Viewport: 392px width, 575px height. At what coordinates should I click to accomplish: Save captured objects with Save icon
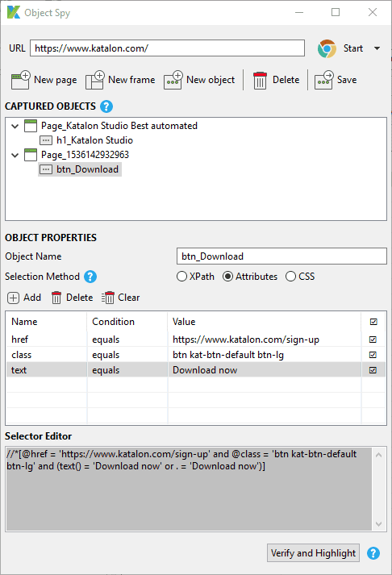coord(323,80)
